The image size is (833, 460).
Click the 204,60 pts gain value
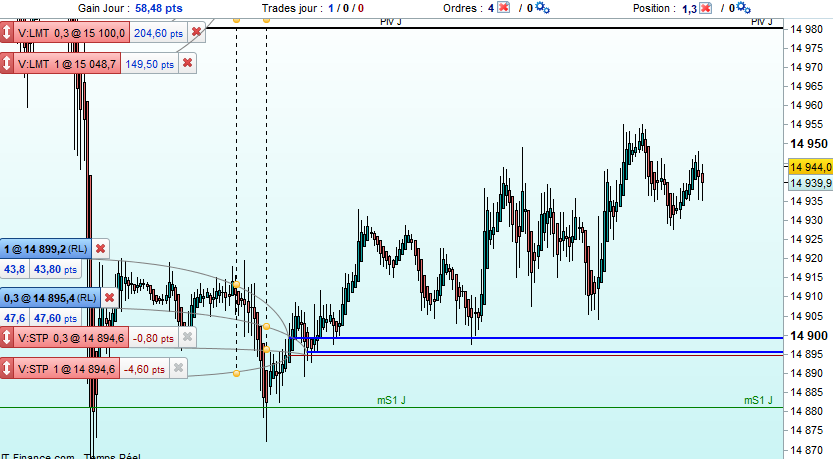(158, 33)
